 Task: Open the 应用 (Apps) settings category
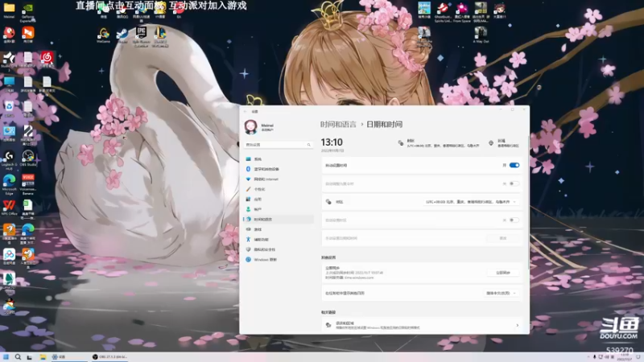[279, 199]
